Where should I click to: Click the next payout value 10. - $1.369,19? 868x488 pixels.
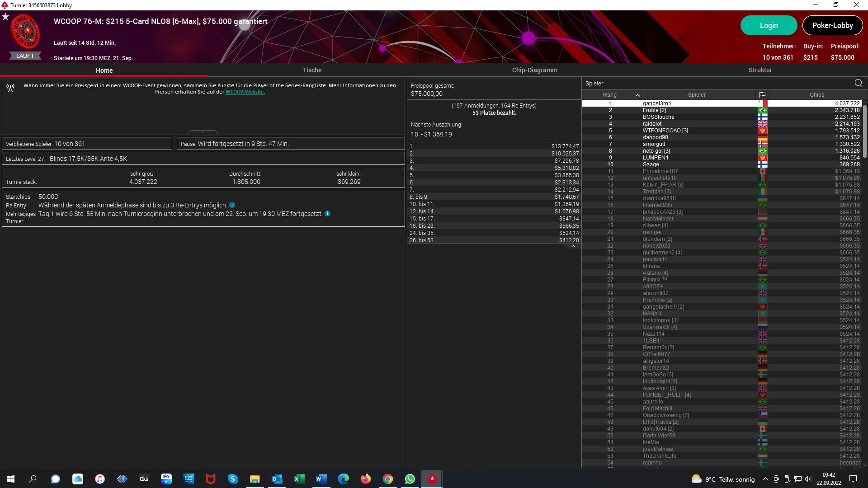pos(437,135)
